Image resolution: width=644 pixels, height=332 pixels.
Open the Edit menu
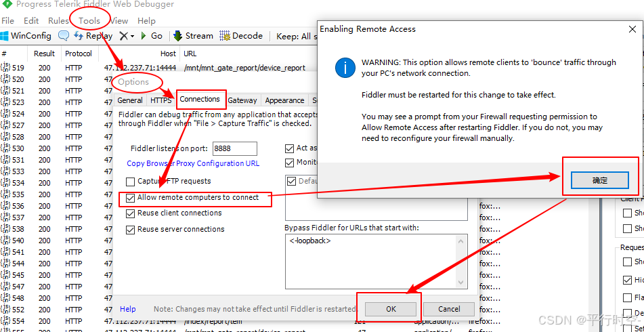click(x=31, y=20)
